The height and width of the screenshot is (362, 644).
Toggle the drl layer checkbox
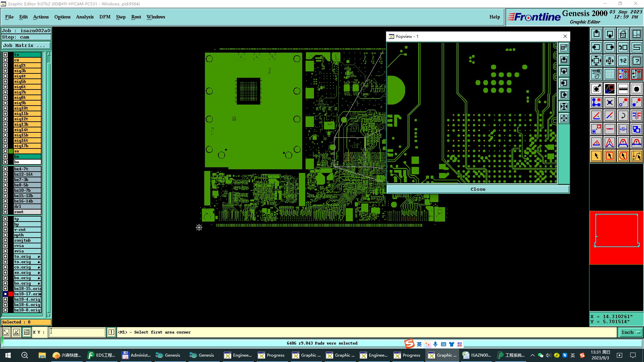[x=5, y=206]
